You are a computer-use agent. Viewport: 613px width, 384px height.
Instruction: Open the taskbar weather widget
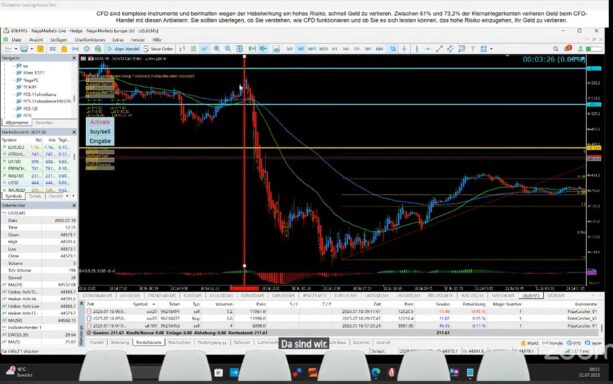coord(20,372)
